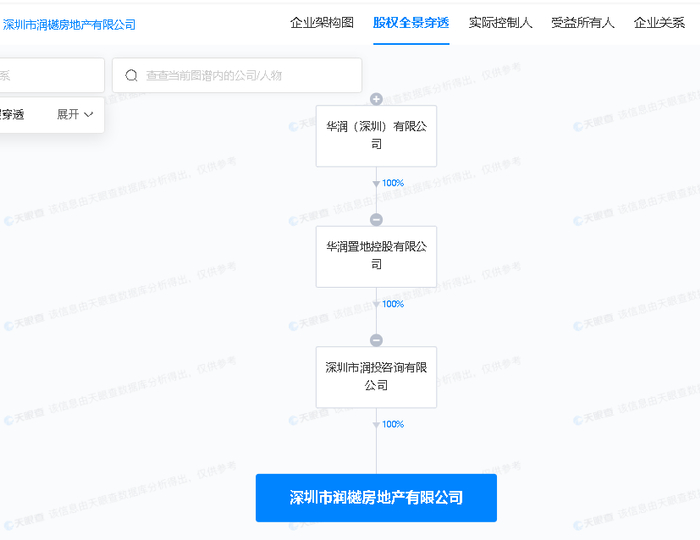The height and width of the screenshot is (540, 700).
Task: Click 100% label below 华润置地控股有限公司
Action: click(x=393, y=304)
